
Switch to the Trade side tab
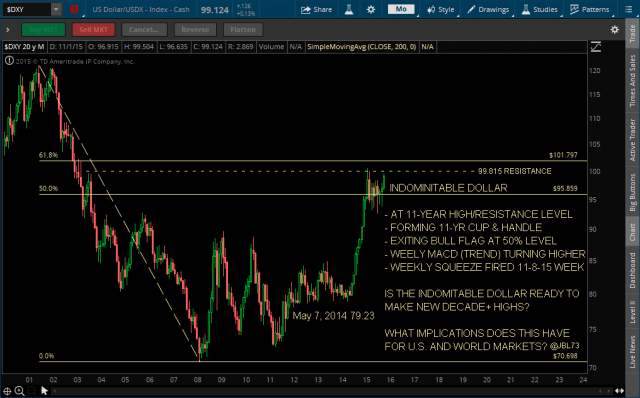(632, 33)
